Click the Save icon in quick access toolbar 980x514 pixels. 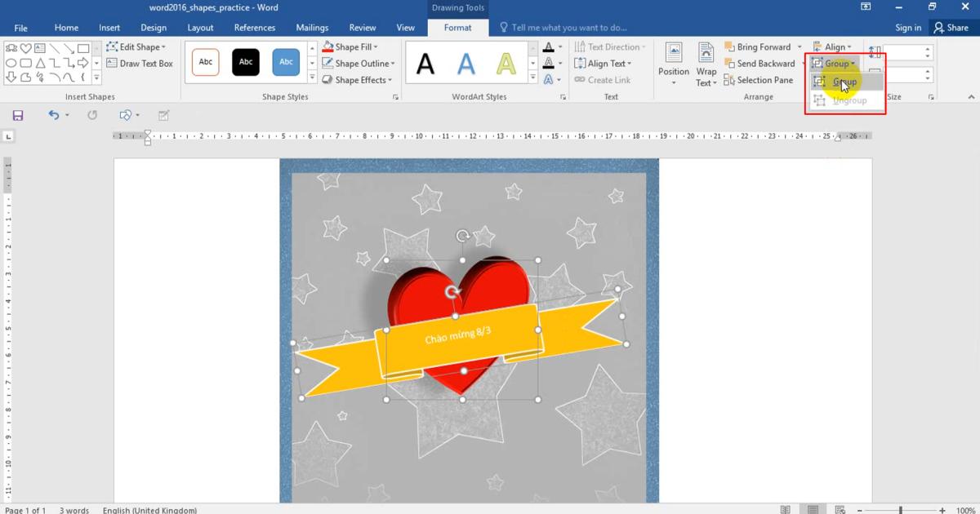tap(18, 116)
